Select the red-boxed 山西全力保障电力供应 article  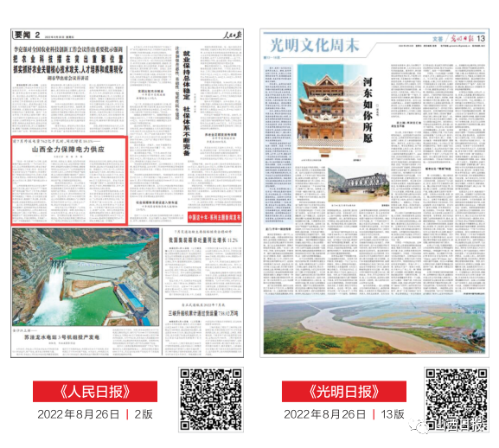(x=70, y=181)
